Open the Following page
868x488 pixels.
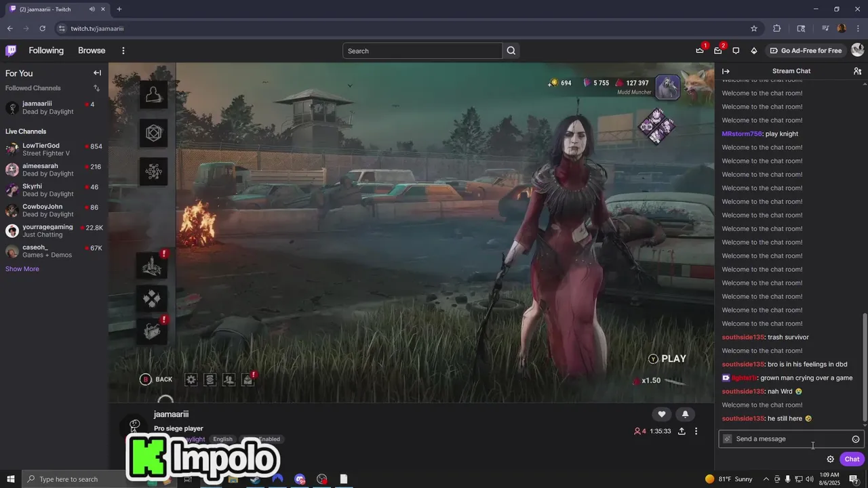46,50
